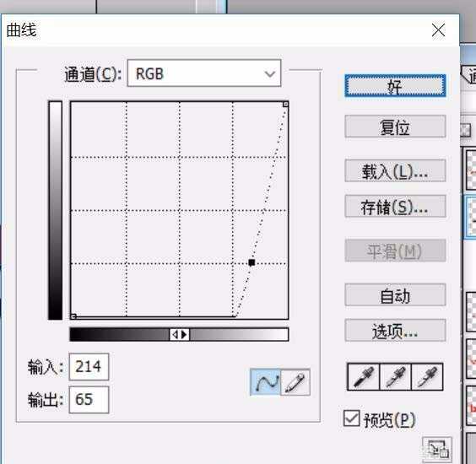Open the 通道 RGB channel dropdown
Screen dimensions: 476x464
coord(204,73)
